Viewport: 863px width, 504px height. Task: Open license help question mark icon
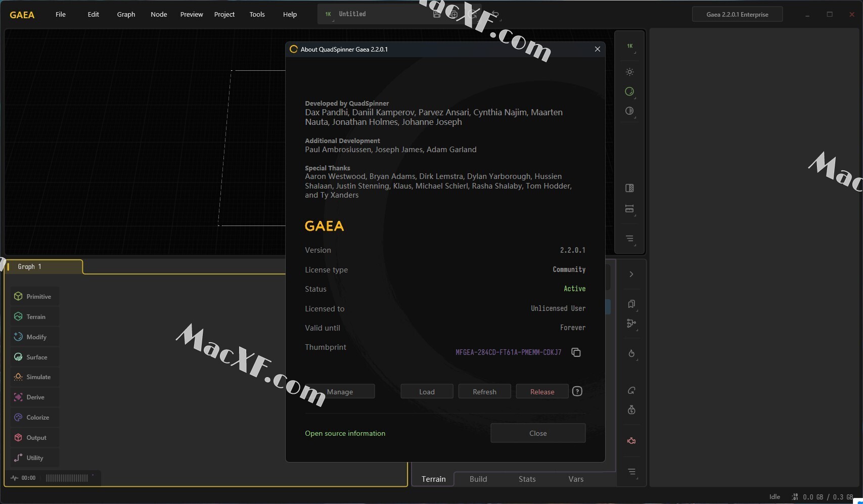[x=577, y=391]
